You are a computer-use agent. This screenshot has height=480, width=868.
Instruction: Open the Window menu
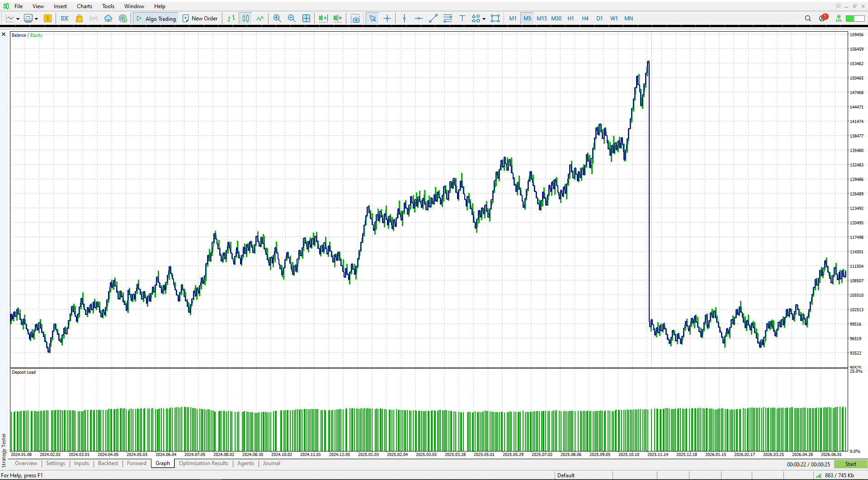coord(134,6)
